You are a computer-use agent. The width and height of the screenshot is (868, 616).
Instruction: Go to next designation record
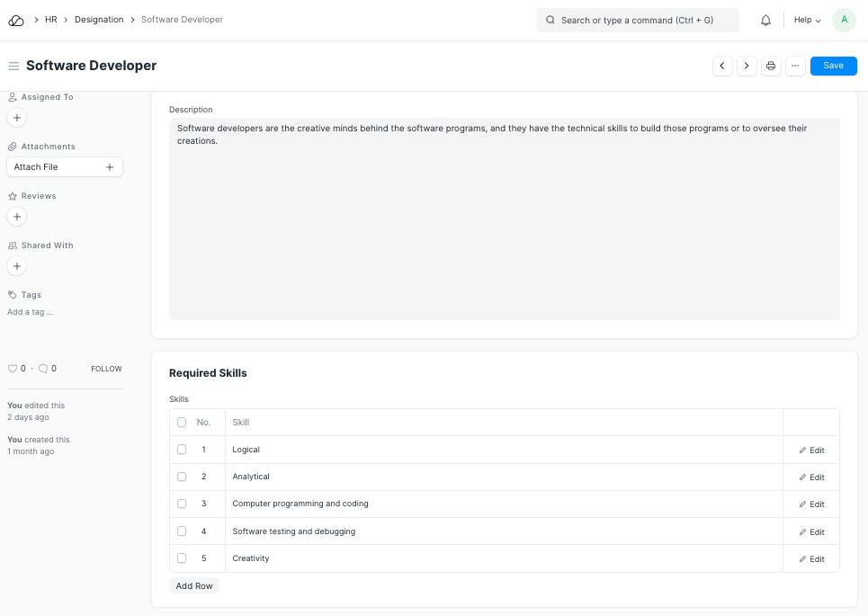click(747, 66)
